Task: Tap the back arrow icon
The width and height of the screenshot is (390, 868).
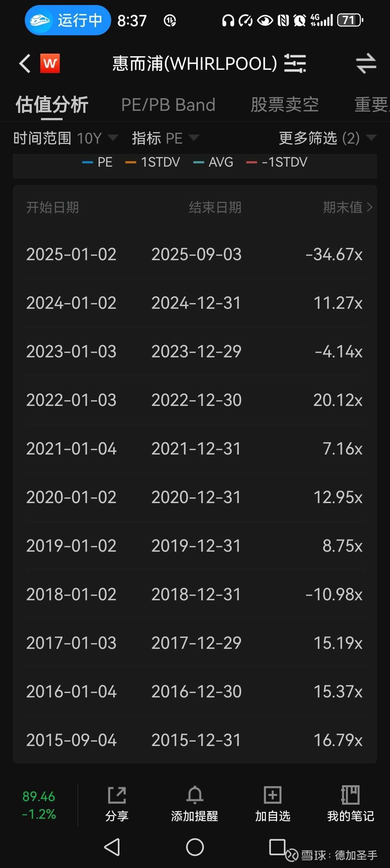Action: tap(24, 64)
